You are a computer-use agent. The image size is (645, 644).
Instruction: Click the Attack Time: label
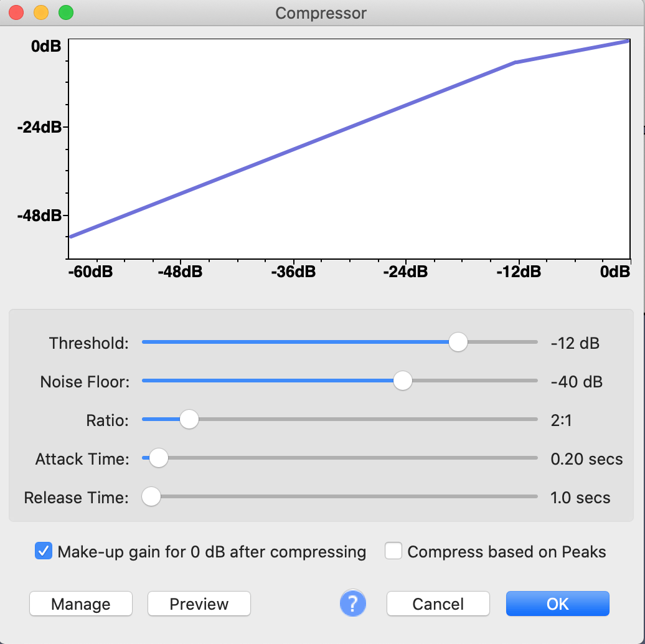click(x=82, y=459)
